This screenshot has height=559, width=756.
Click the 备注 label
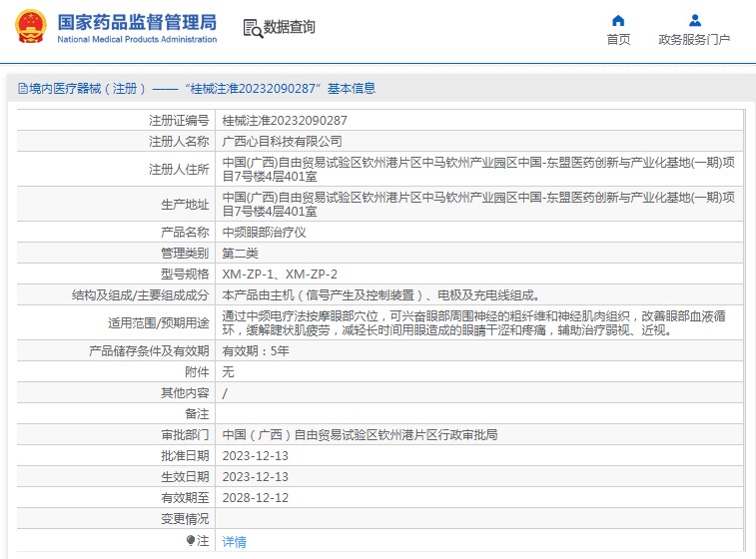(197, 414)
